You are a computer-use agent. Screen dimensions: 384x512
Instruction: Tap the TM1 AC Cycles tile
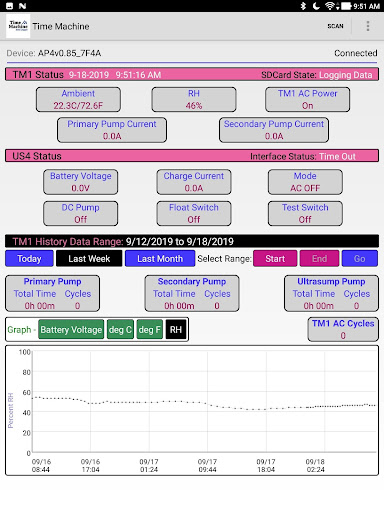coord(343,329)
